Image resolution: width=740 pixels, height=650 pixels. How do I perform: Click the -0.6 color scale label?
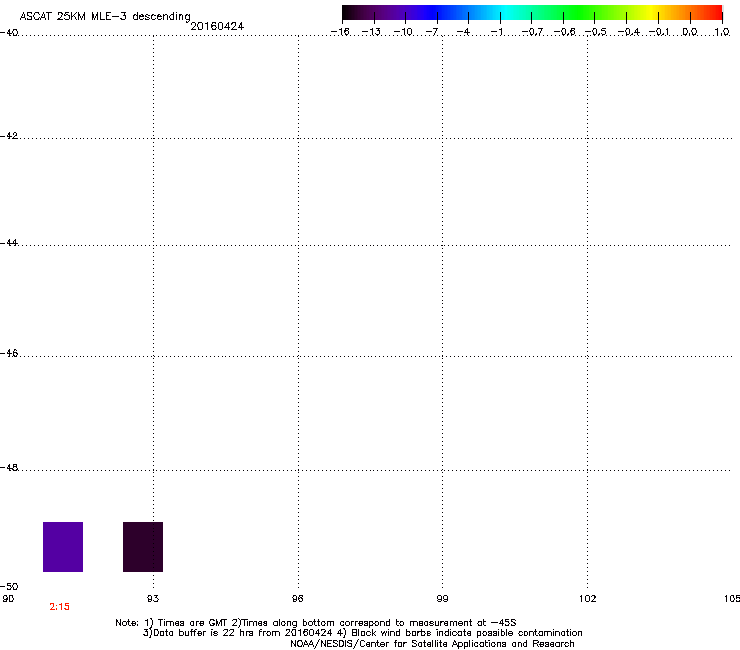[564, 32]
